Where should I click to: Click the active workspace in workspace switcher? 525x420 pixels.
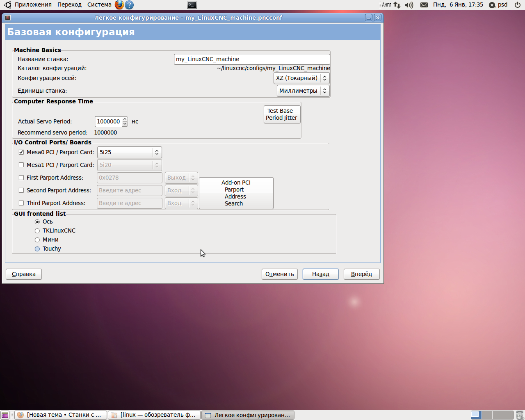[476, 415]
